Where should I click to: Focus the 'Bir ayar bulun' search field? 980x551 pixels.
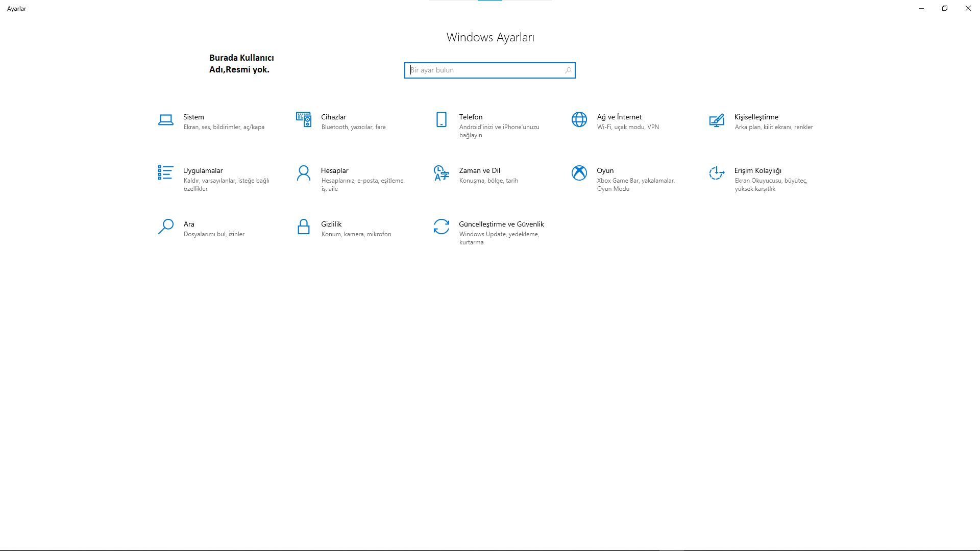click(x=490, y=70)
